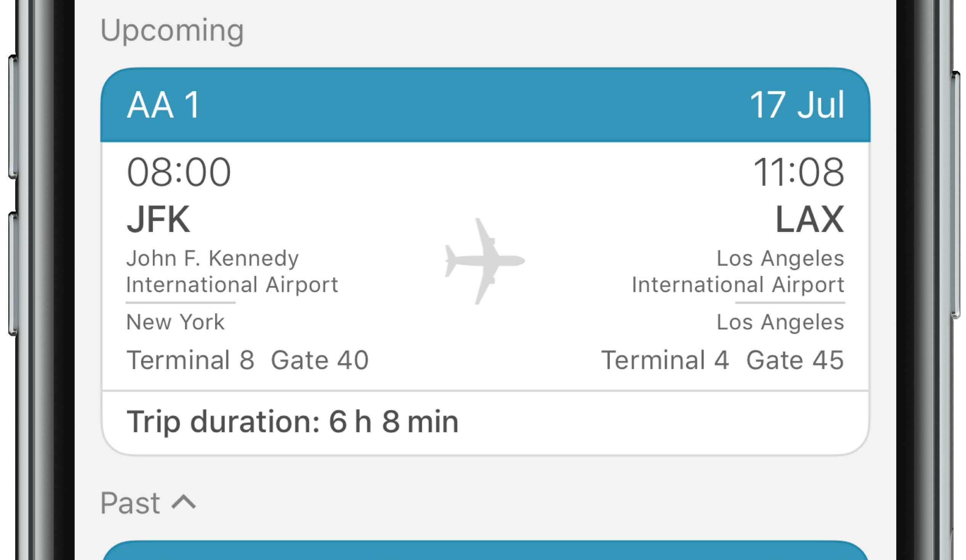This screenshot has height=560, width=966.
Task: Open John F. Kennedy International Airport name
Action: [x=231, y=271]
